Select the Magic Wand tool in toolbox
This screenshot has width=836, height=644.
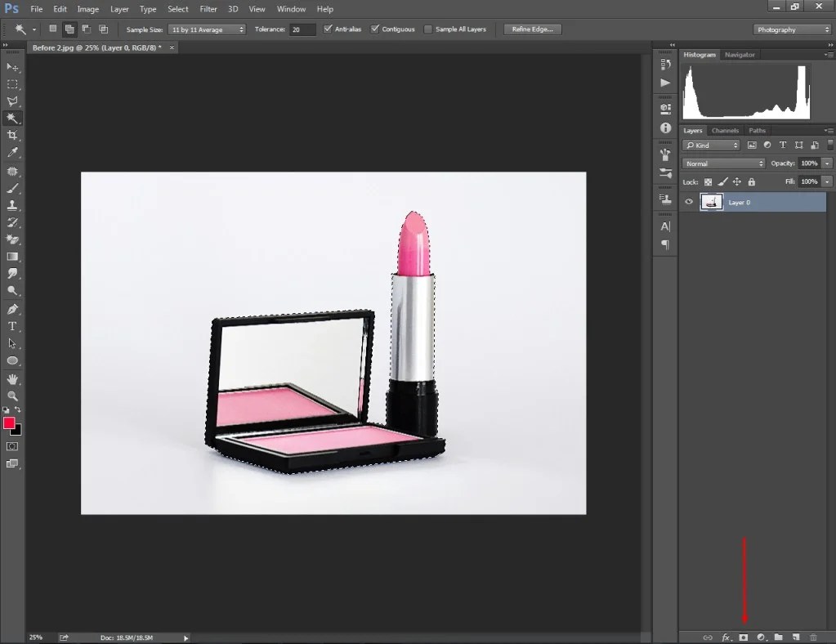(x=12, y=119)
